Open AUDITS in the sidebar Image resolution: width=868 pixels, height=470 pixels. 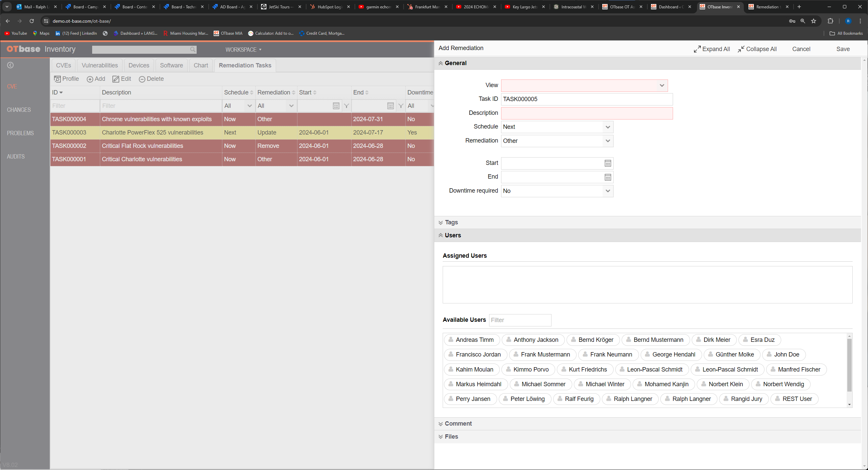[x=16, y=157]
